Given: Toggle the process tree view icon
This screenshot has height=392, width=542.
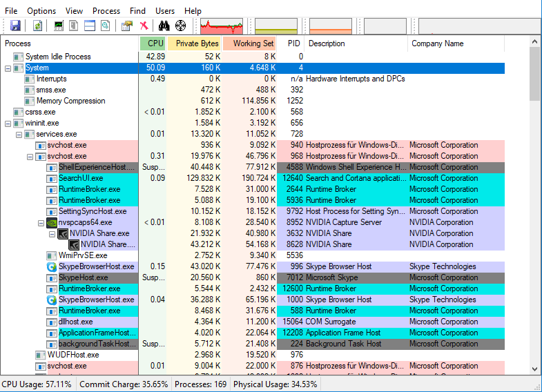Looking at the screenshot, I should click(x=74, y=26).
